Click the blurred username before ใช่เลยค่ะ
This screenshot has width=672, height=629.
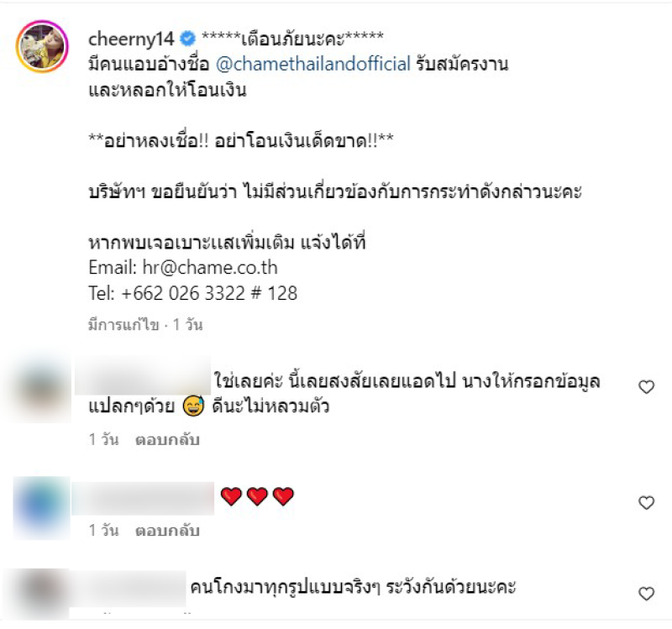click(x=143, y=375)
